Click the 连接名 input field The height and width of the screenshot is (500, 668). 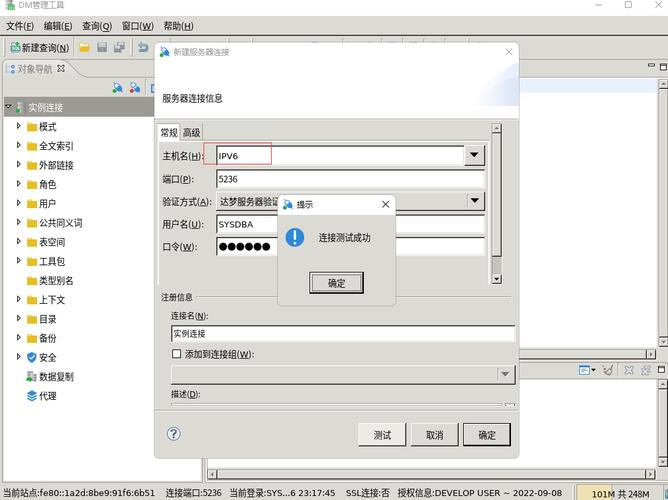point(343,334)
